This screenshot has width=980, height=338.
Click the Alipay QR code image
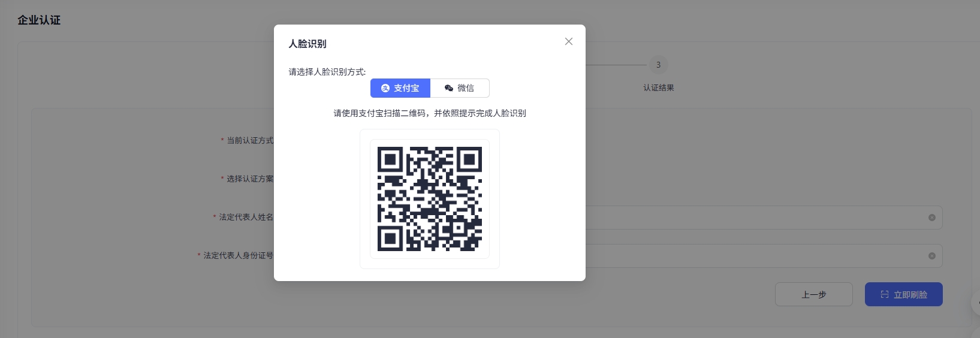point(430,199)
